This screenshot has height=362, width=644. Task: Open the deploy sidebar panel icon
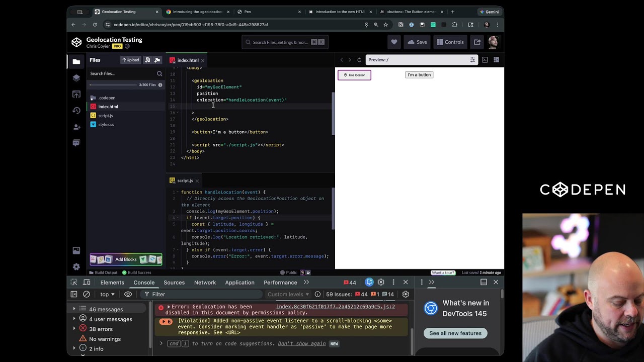pyautogui.click(x=76, y=94)
